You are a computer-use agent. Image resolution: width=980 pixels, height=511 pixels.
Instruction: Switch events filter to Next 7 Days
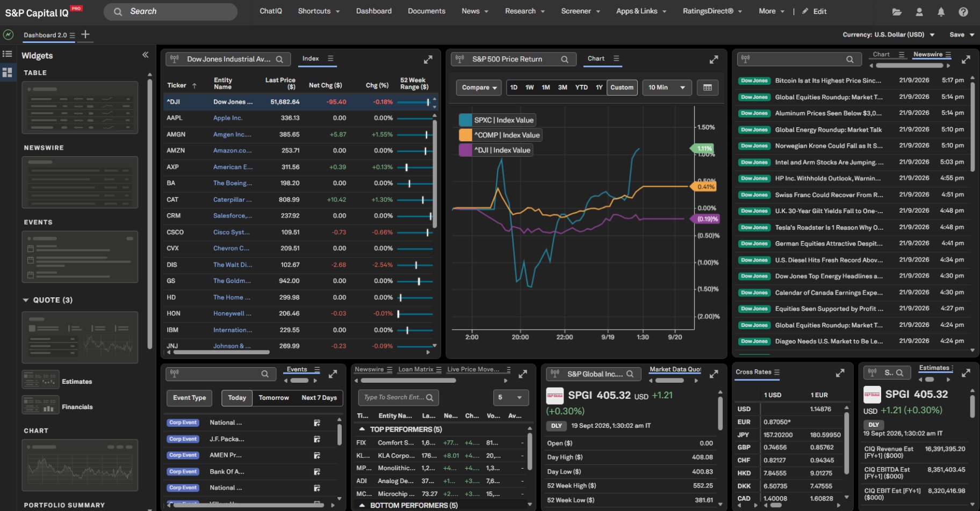click(x=319, y=398)
